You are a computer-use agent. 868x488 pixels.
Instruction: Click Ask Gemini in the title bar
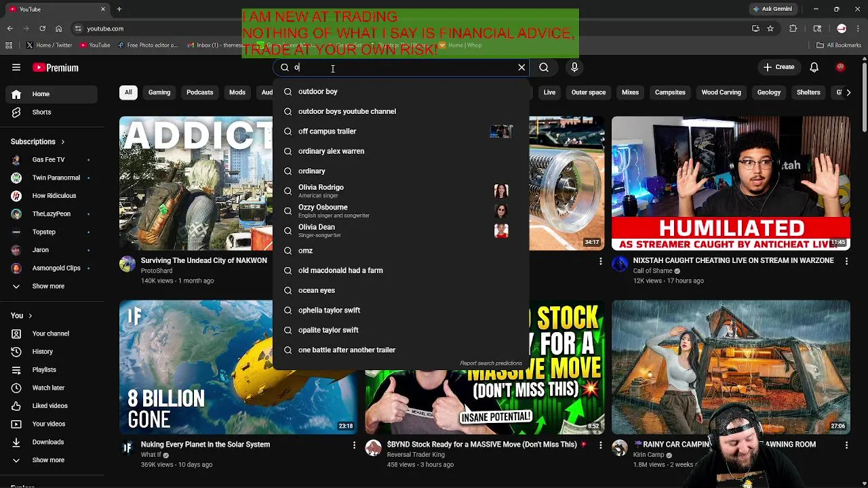coord(772,9)
